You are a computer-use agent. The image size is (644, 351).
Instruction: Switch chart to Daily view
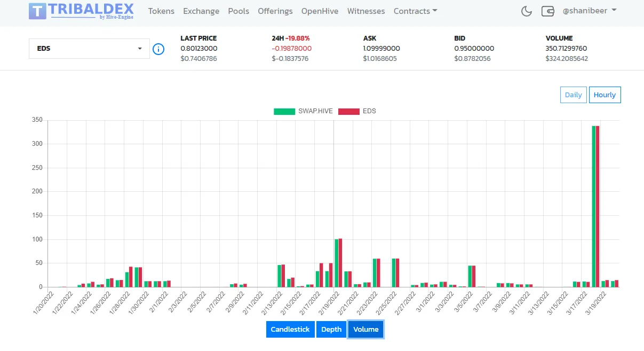[574, 95]
